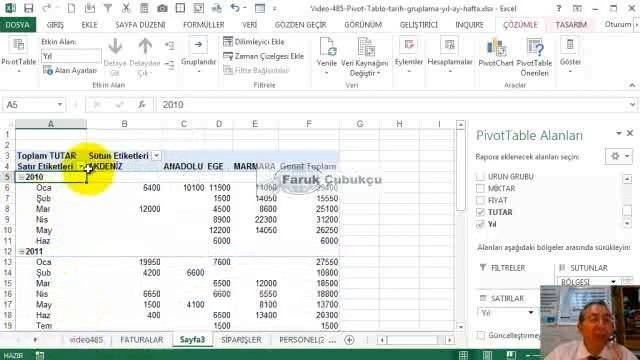The image size is (640, 360).
Task: Click the filter funnel icon in quick access toolbar
Action: tap(108, 8)
